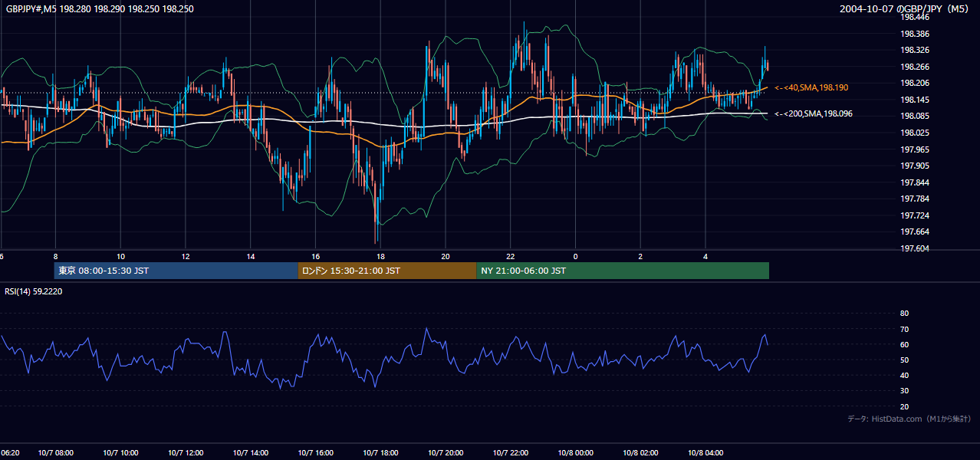
Task: Click bottom time label 10/7 08:00
Action: coord(56,453)
